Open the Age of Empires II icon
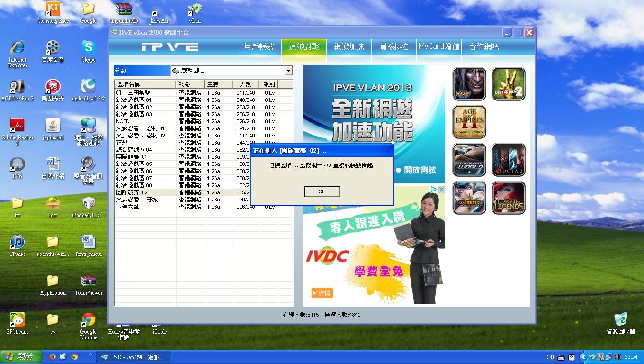 (469, 122)
